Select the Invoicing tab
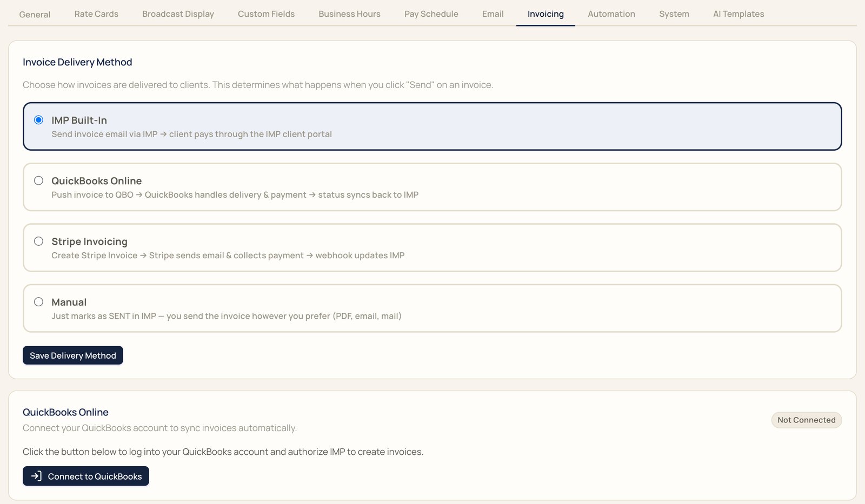Image resolution: width=865 pixels, height=504 pixels. coord(545,14)
